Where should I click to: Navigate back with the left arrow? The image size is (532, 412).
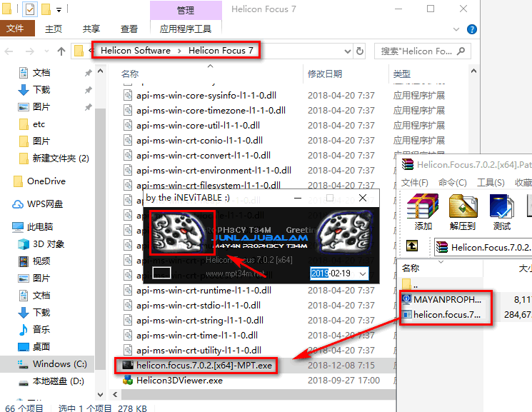9,51
